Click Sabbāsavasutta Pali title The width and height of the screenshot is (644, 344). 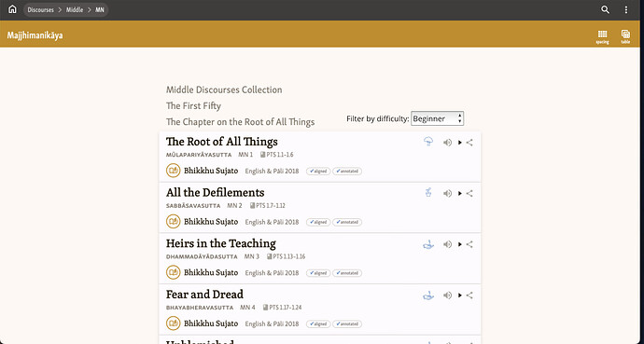click(x=193, y=206)
